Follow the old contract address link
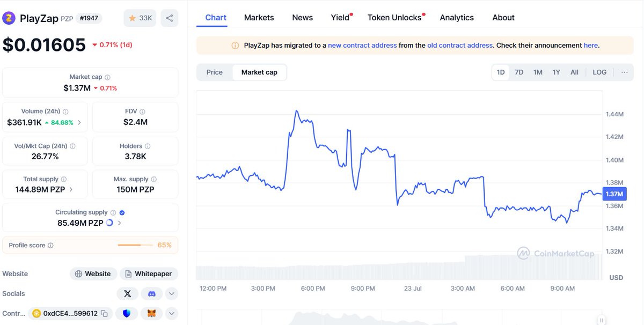Screen dimensions: 644x325 click(x=460, y=46)
